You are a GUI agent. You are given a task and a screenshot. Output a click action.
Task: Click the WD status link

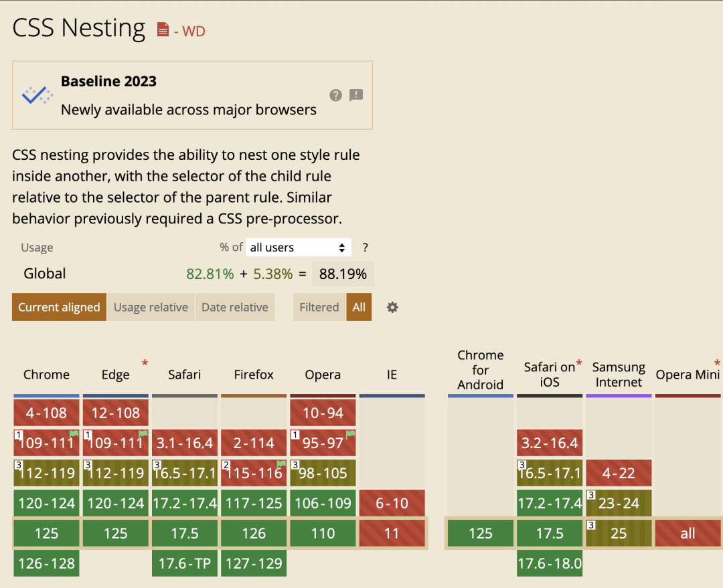193,31
